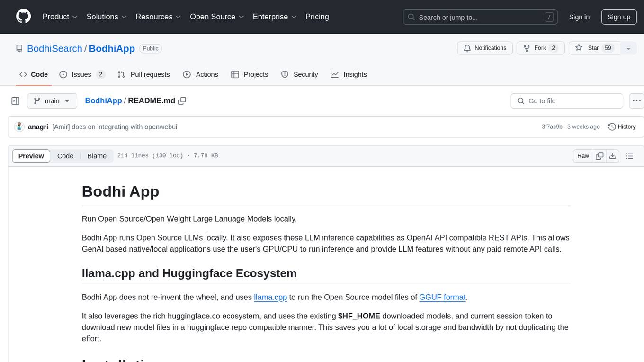Click the $HF_HOME bold text
The width and height of the screenshot is (644, 362).
point(359,316)
